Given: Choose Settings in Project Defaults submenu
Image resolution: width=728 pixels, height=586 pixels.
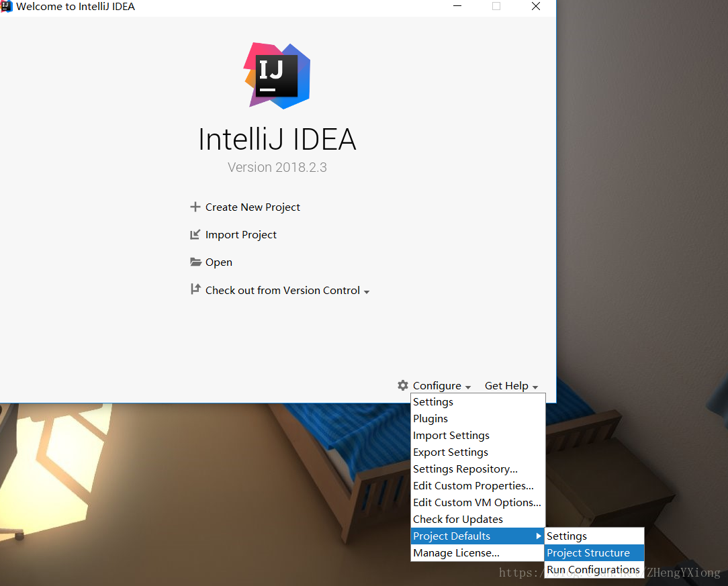Looking at the screenshot, I should [594, 536].
